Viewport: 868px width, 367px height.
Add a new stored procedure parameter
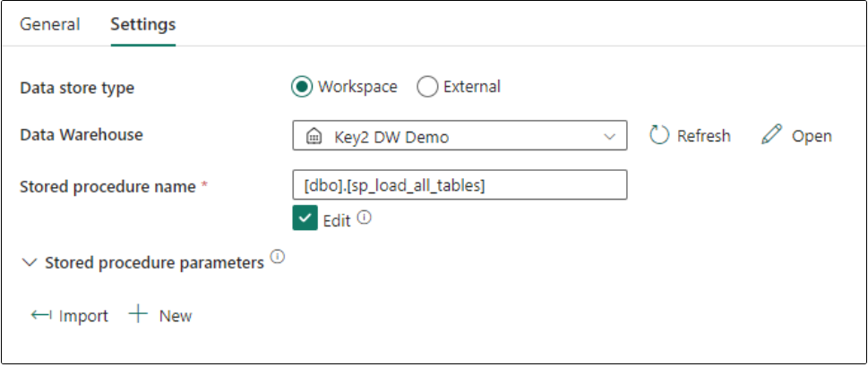[160, 315]
